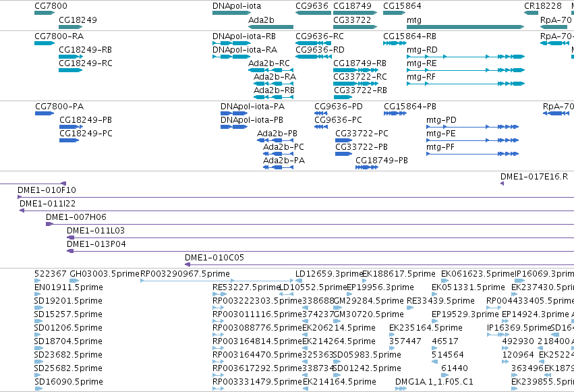Select transcript Ada2b-RA

point(273,84)
